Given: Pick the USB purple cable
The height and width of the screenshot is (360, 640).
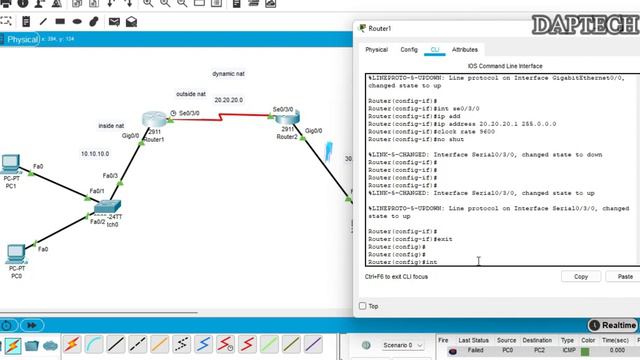Looking at the screenshot, I should tap(313, 344).
